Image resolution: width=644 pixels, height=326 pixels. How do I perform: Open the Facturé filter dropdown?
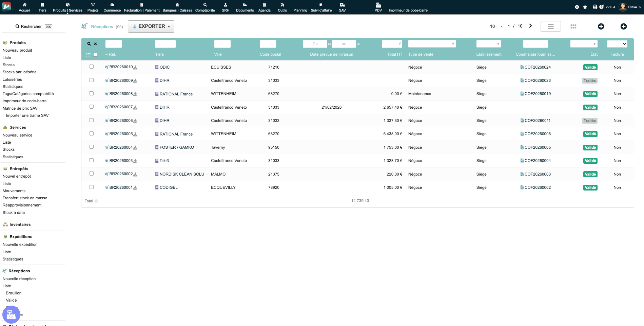pyautogui.click(x=617, y=44)
